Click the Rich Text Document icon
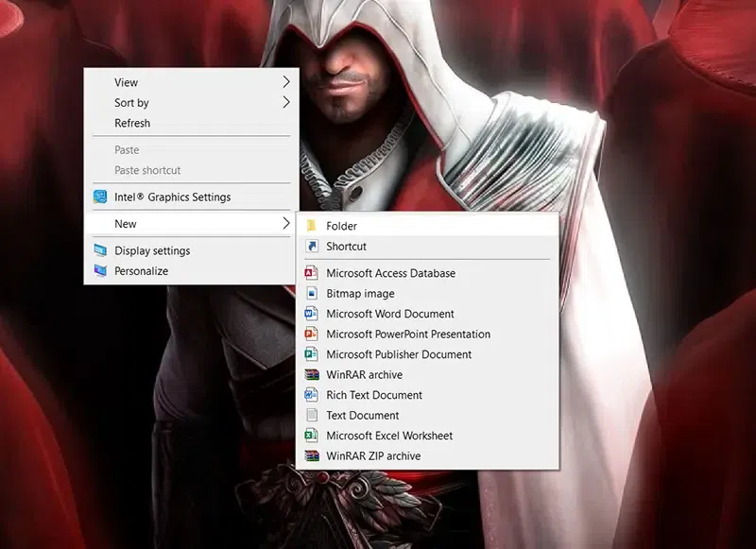The image size is (756, 549). tap(312, 395)
